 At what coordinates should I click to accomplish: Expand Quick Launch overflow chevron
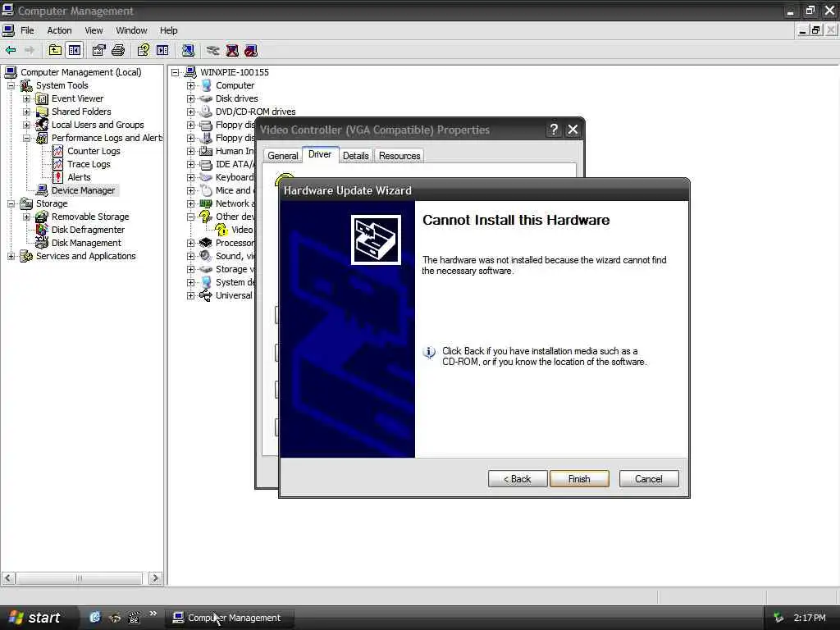click(x=153, y=614)
